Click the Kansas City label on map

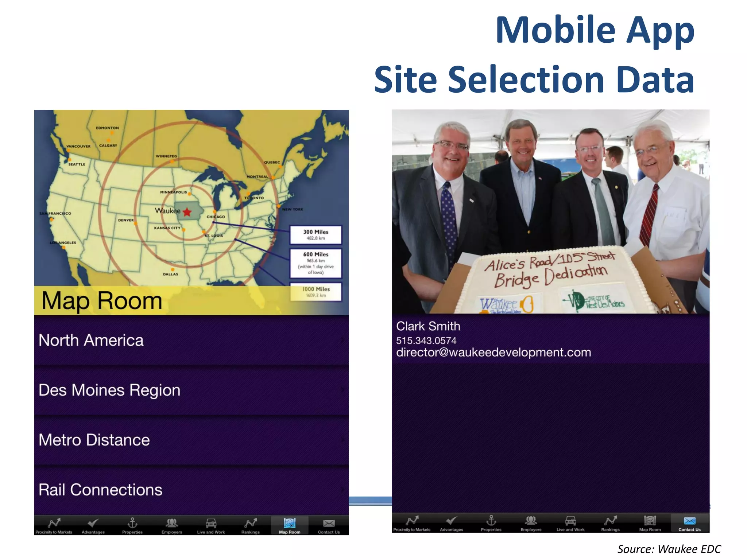167,228
